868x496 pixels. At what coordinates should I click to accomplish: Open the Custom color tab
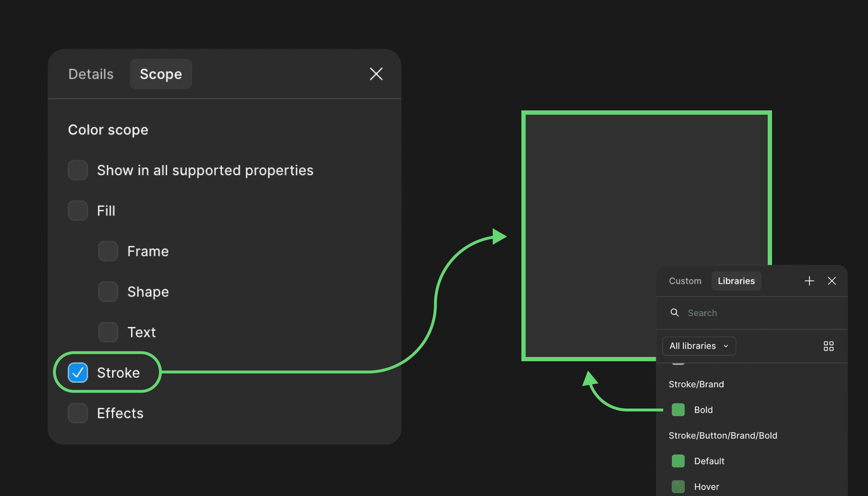click(685, 281)
